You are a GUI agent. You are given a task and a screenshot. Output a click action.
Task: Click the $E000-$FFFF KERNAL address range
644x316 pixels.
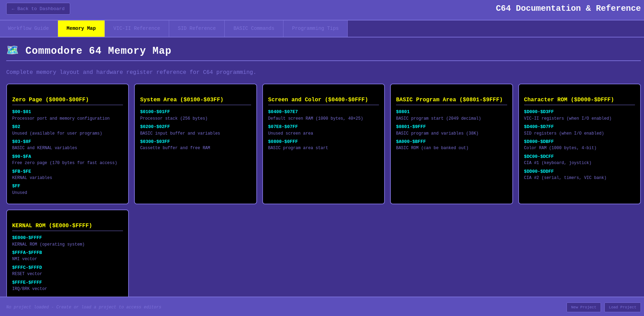tap(27, 238)
